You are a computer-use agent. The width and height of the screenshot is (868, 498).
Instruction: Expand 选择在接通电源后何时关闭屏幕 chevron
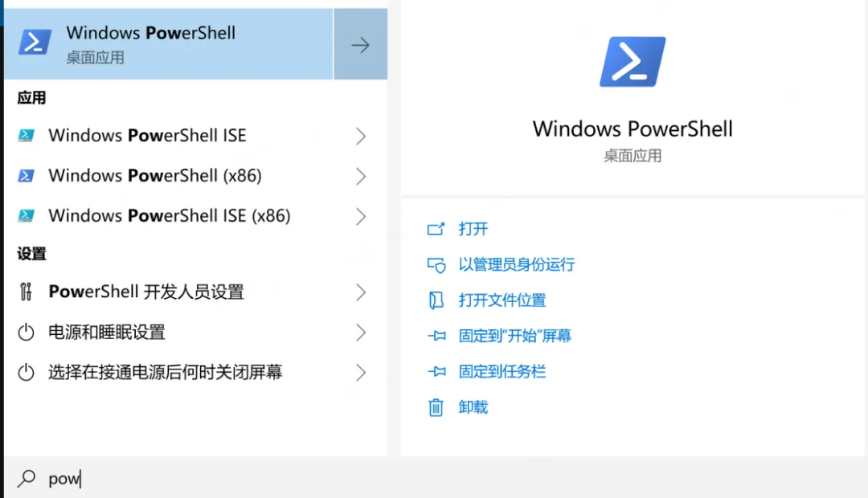361,372
